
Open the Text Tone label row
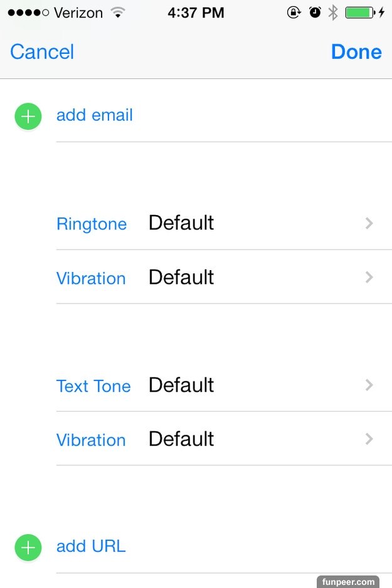coord(93,386)
